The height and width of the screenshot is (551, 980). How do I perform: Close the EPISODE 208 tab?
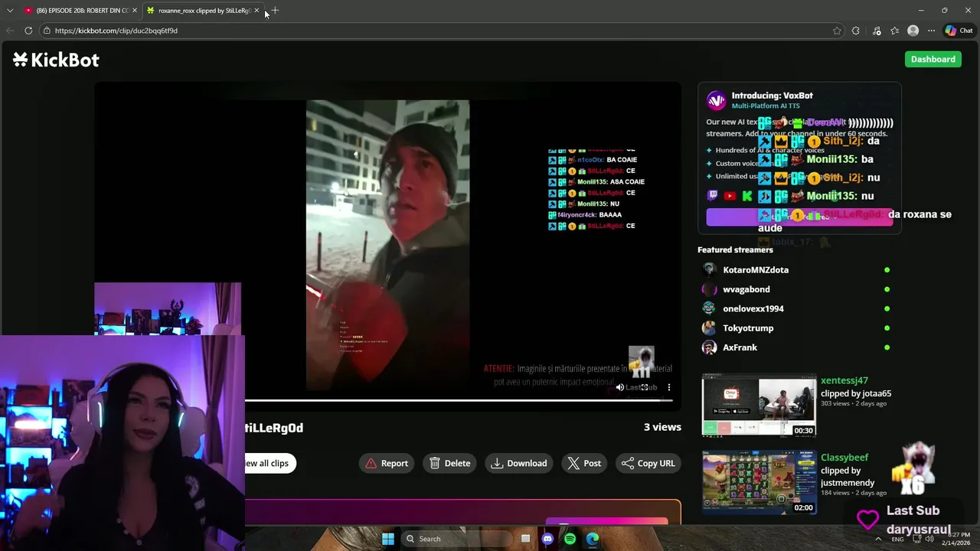(135, 11)
